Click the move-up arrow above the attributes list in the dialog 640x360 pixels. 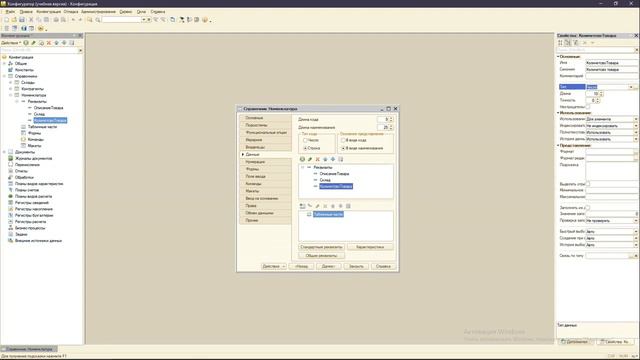[325, 159]
